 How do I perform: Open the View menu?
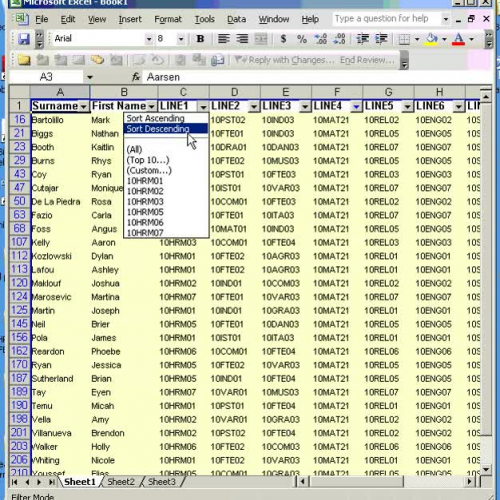(97, 19)
